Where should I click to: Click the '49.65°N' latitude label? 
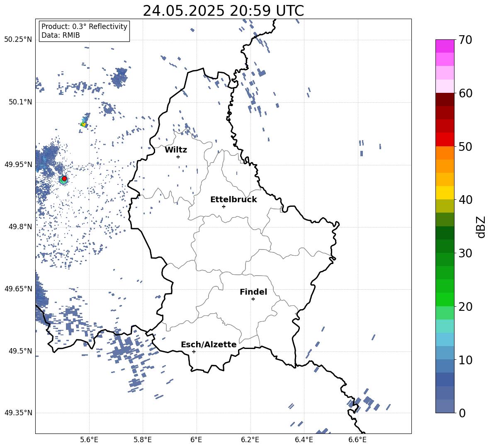tap(18, 288)
